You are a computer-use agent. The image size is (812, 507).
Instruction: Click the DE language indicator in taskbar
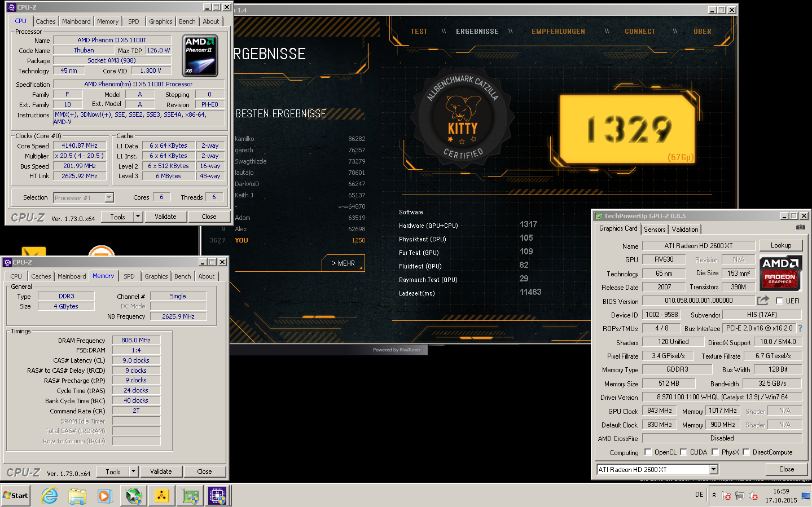pyautogui.click(x=699, y=495)
